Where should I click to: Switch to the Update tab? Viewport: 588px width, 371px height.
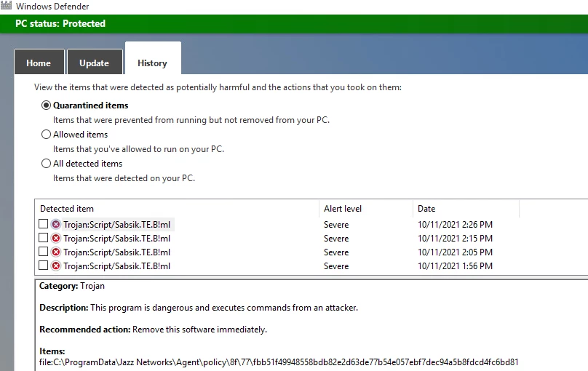95,62
